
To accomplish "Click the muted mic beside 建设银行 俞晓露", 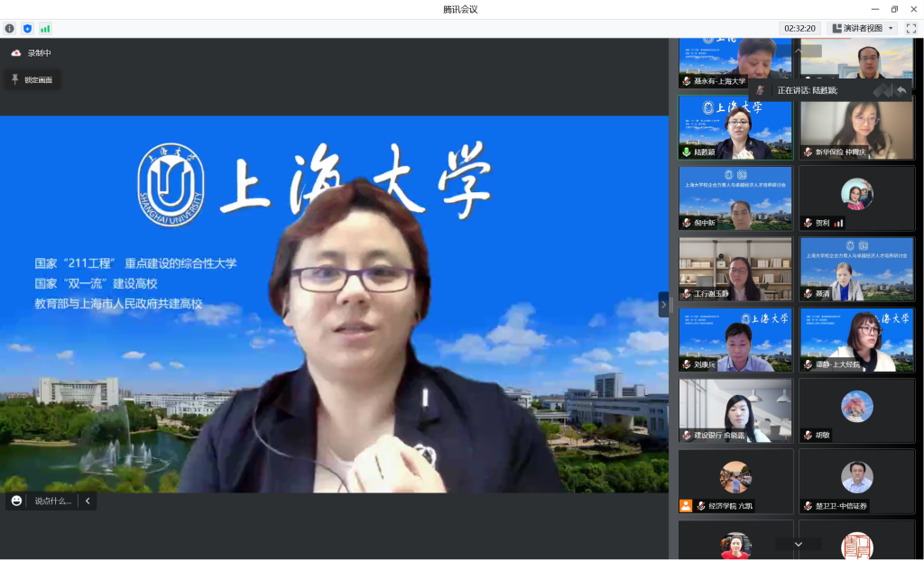I will pyautogui.click(x=687, y=435).
